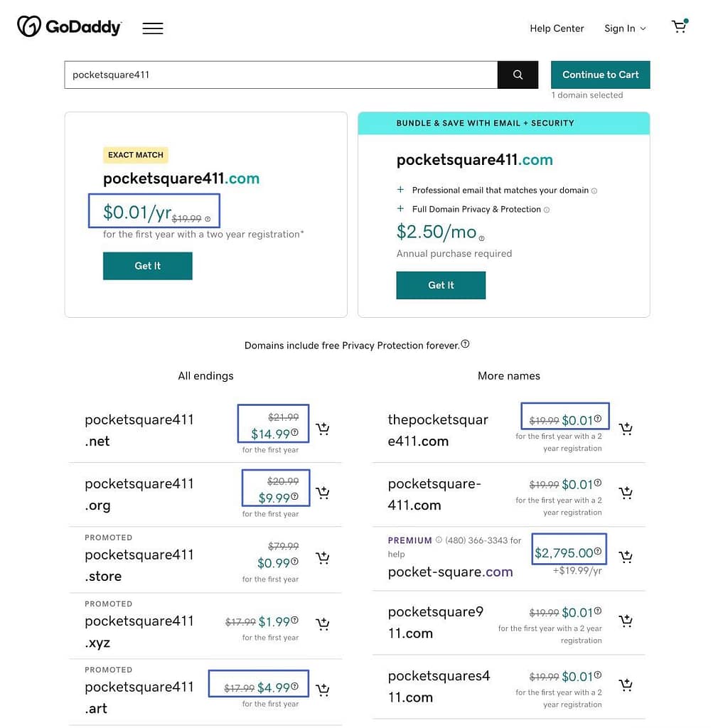Open the Help Center
This screenshot has height=728, width=723.
(557, 28)
